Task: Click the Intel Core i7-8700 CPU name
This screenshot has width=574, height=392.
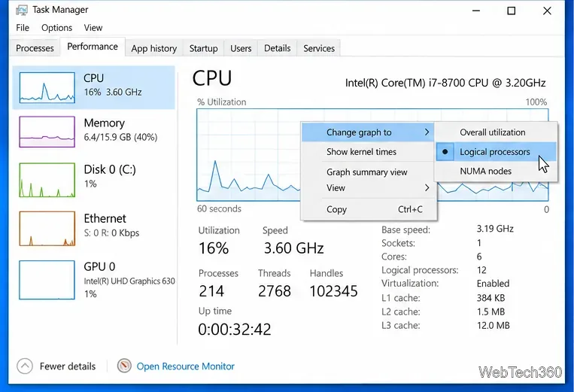Action: [x=445, y=83]
